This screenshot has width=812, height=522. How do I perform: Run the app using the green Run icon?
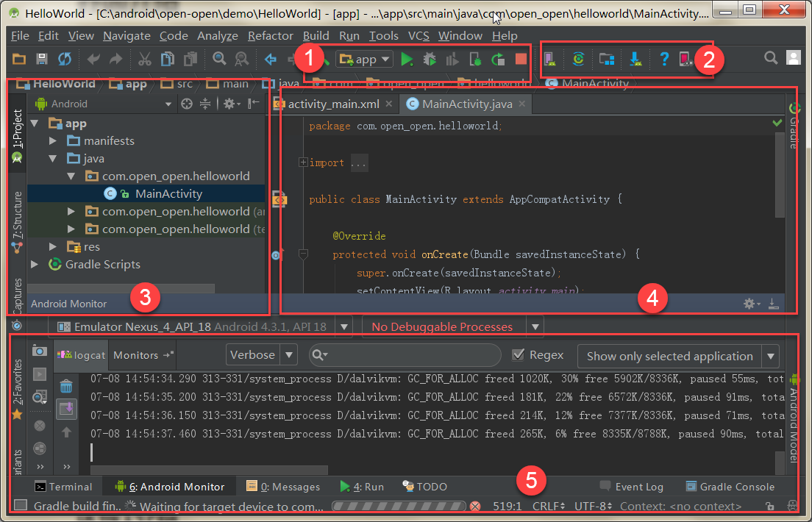tap(407, 59)
